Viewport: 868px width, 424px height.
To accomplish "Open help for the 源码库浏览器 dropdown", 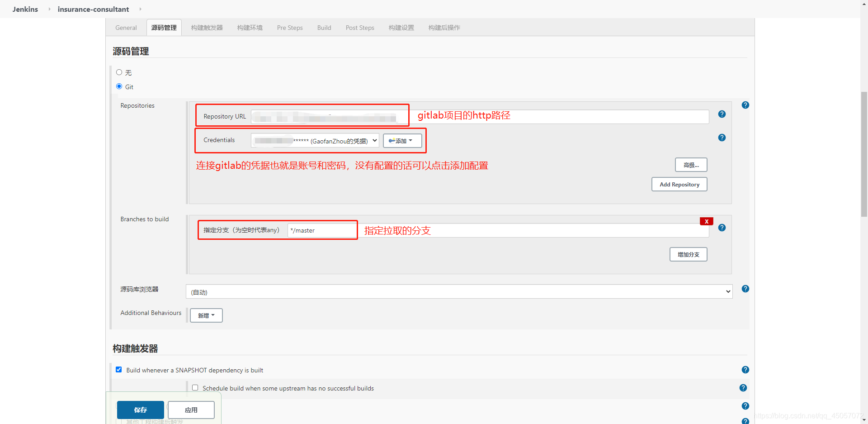I will [x=745, y=289].
